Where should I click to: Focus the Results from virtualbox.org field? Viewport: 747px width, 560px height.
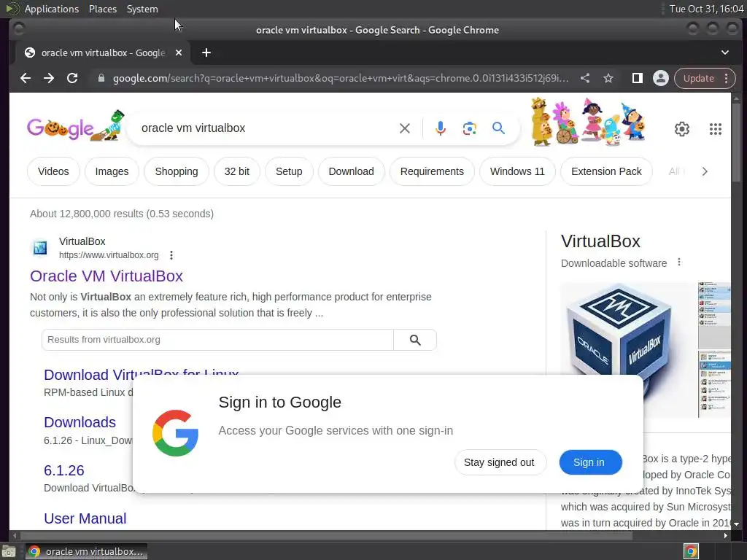(x=217, y=340)
